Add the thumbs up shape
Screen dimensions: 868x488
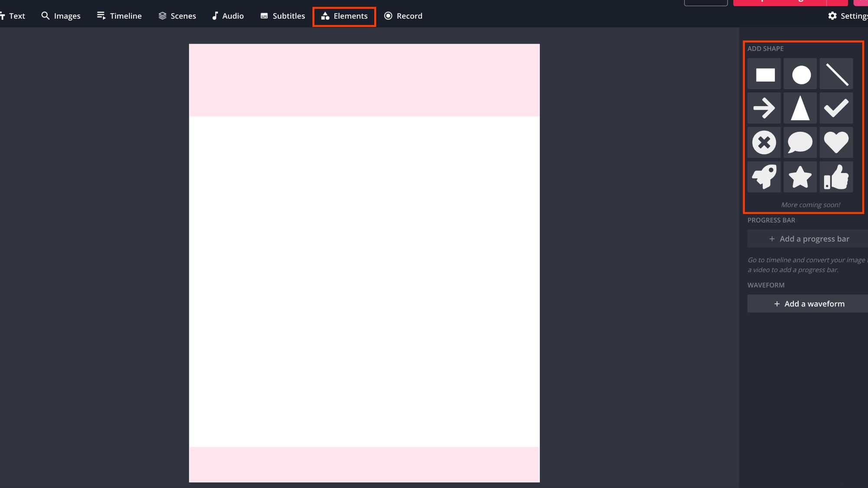tap(836, 177)
